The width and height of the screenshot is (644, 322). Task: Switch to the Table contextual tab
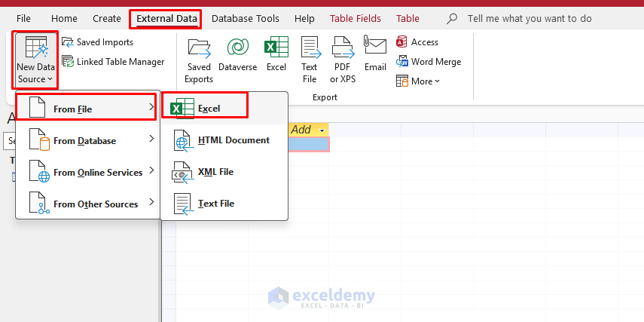tap(407, 19)
